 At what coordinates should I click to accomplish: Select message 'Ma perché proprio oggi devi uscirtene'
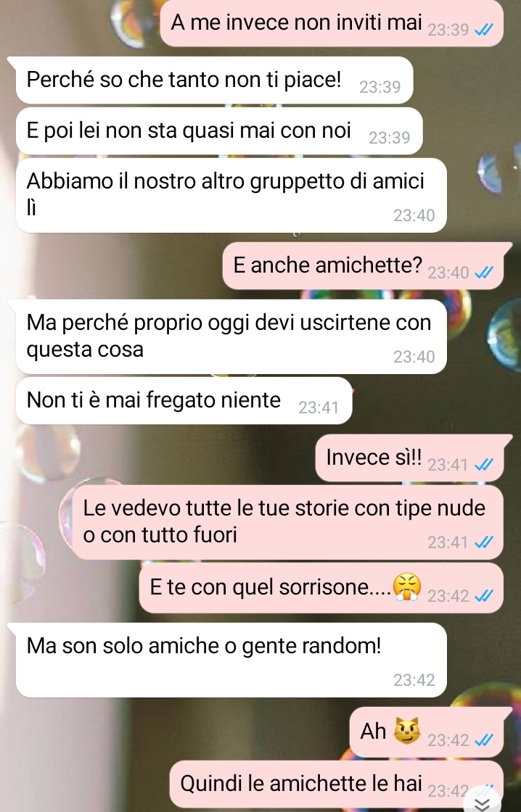[231, 336]
